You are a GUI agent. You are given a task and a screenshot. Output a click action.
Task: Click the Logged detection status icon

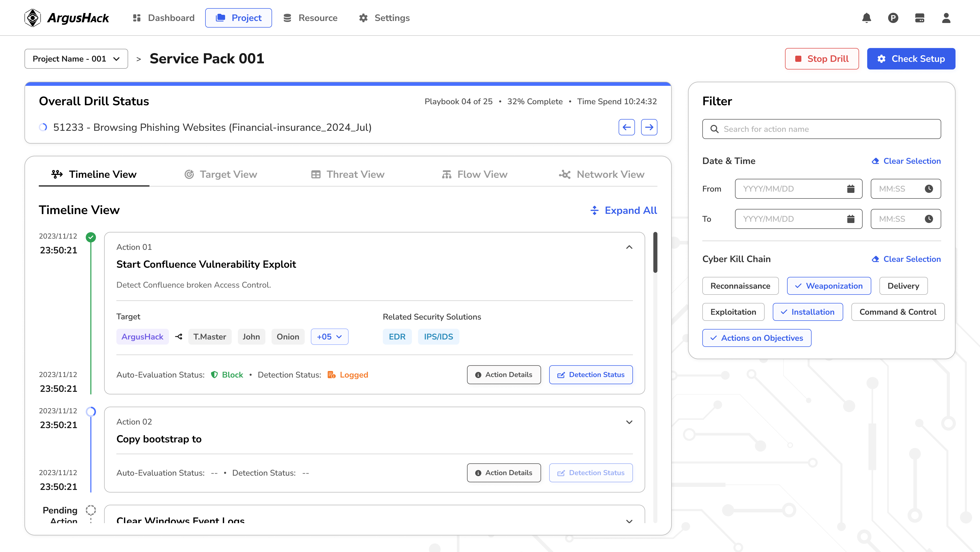click(x=331, y=374)
